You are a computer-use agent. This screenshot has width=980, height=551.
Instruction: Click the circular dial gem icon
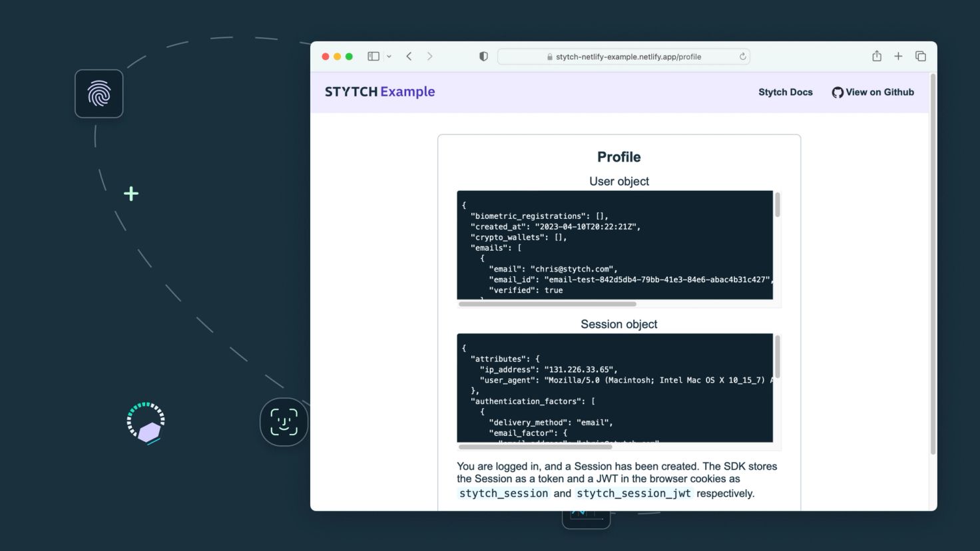tap(146, 423)
